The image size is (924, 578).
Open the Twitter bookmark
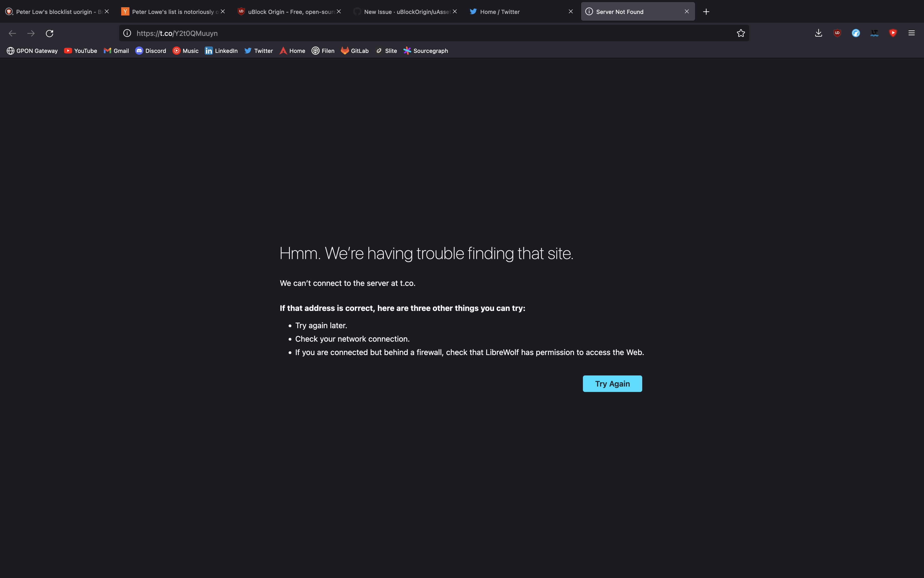(x=259, y=51)
